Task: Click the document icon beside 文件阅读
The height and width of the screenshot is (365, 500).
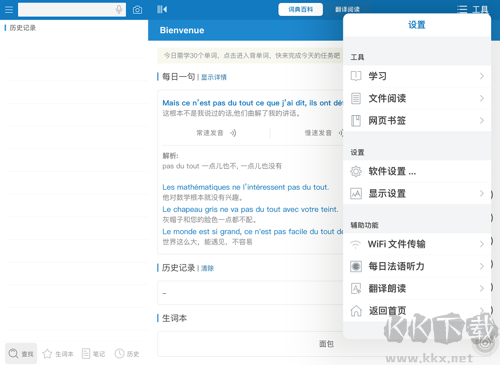Action: click(356, 98)
